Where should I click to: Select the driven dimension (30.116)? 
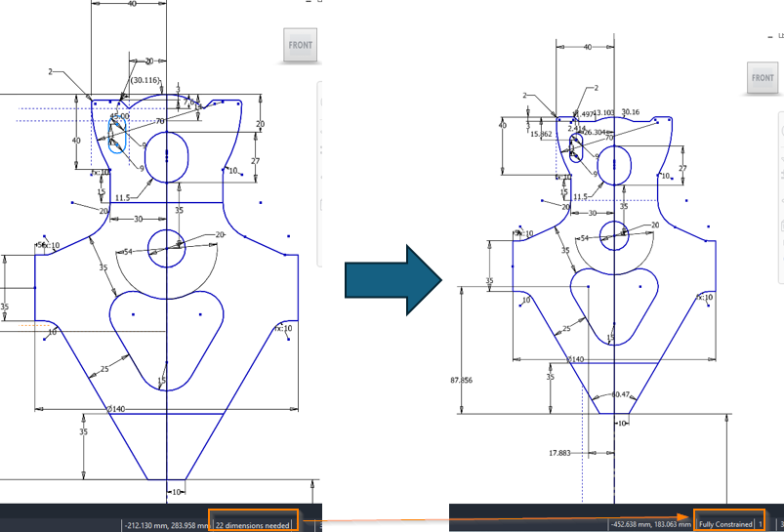[145, 80]
